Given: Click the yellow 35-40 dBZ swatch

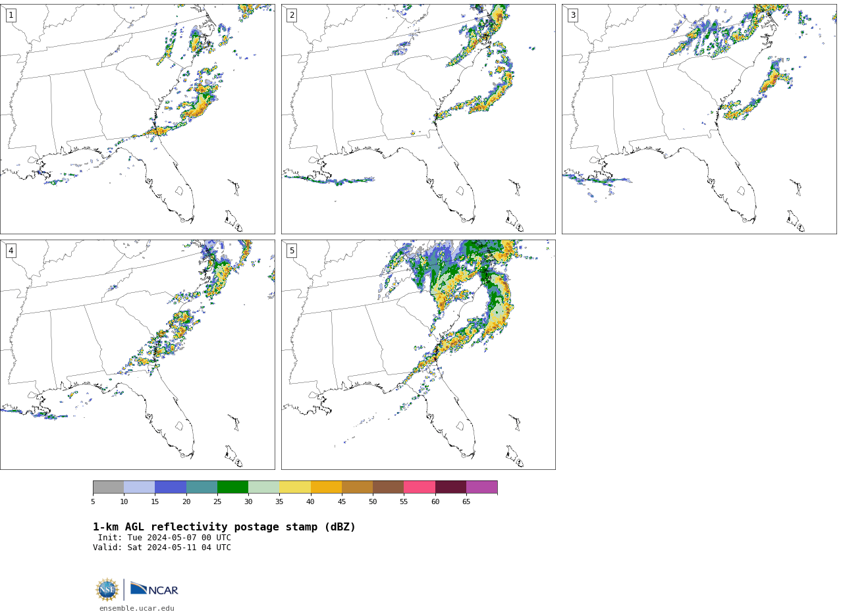Looking at the screenshot, I should point(295,487).
